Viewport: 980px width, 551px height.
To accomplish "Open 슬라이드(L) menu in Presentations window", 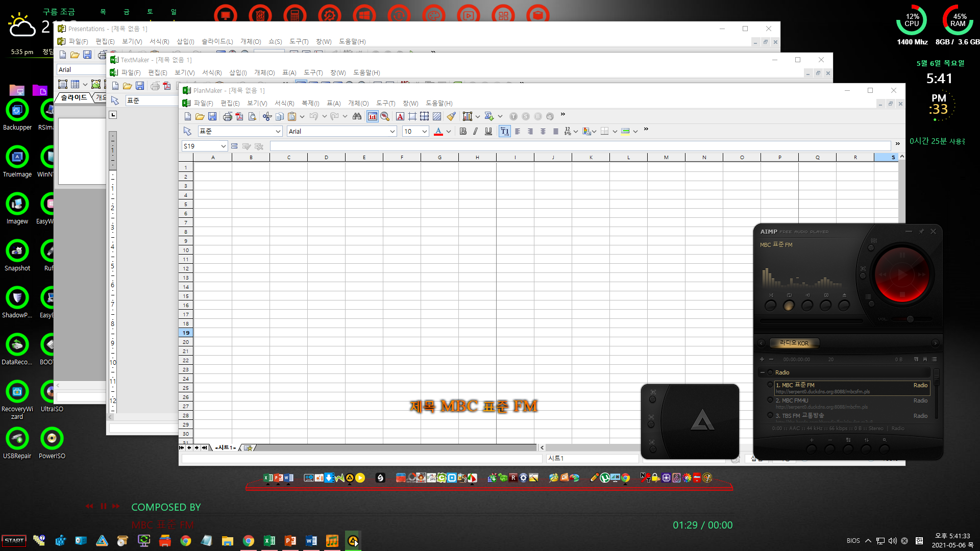I will tap(217, 41).
